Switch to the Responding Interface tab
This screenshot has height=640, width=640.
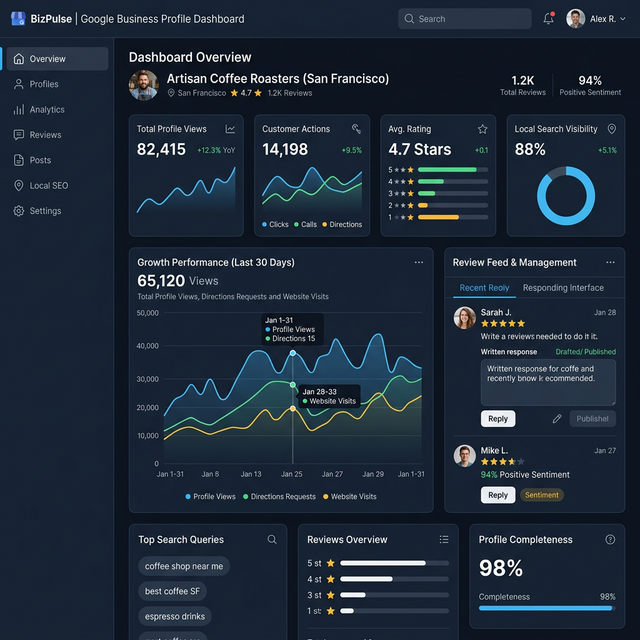pos(563,288)
